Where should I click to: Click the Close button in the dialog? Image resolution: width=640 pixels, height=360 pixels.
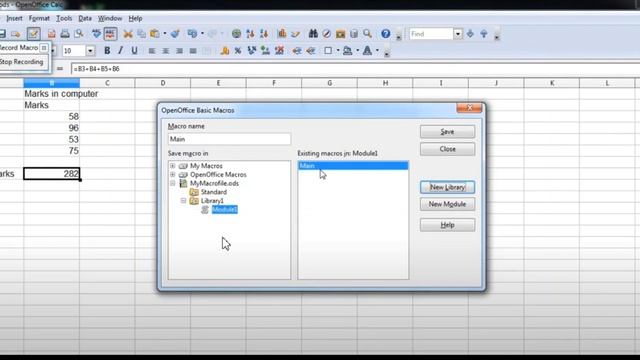coord(447,149)
